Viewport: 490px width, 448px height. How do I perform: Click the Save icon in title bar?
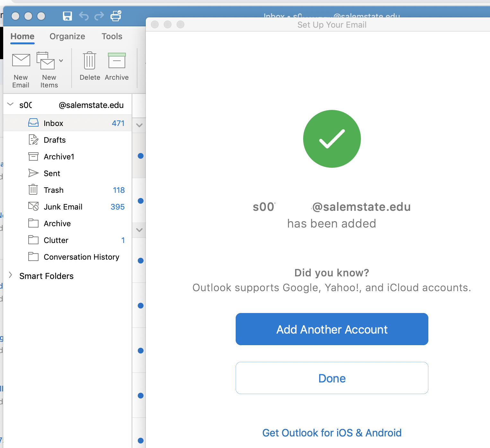[x=67, y=16]
